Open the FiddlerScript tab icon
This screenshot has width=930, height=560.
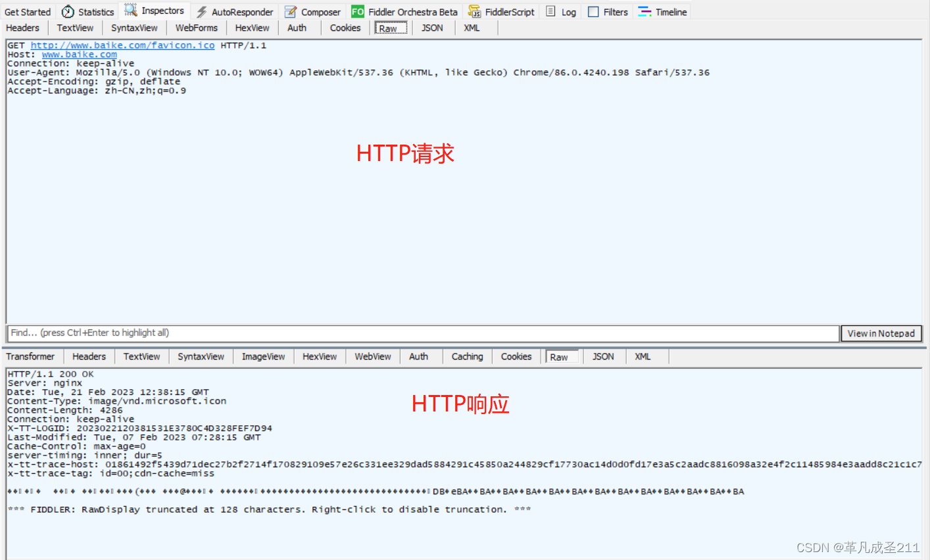pos(474,11)
